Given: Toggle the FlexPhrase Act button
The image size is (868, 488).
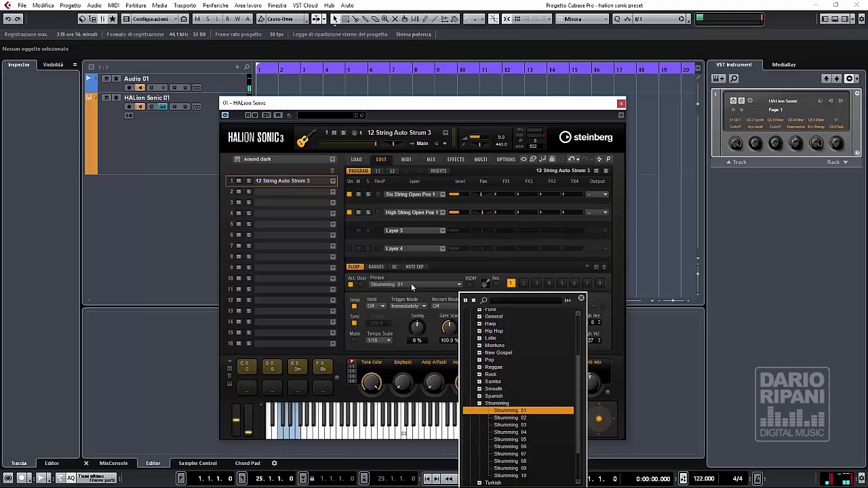Looking at the screenshot, I should (351, 285).
